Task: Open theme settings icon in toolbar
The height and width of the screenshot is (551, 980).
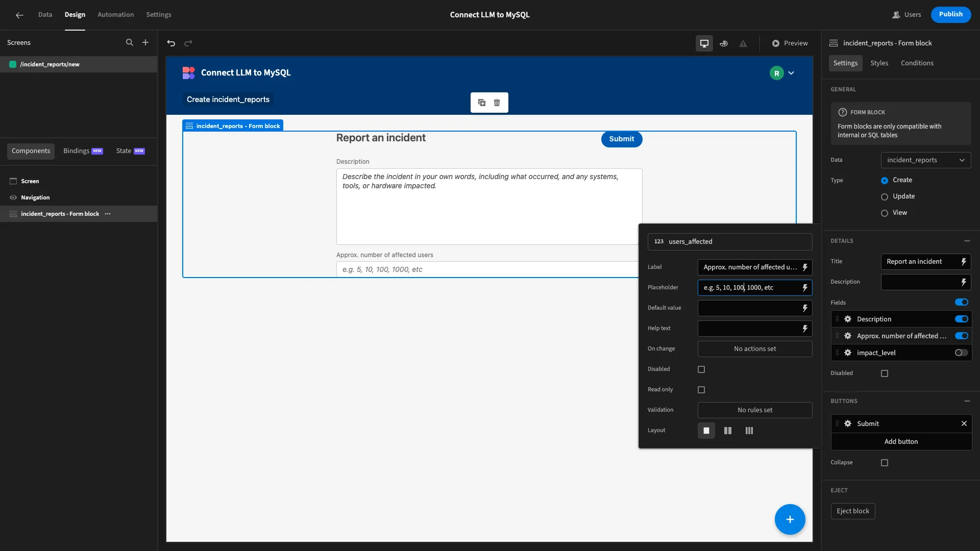Action: tap(724, 43)
